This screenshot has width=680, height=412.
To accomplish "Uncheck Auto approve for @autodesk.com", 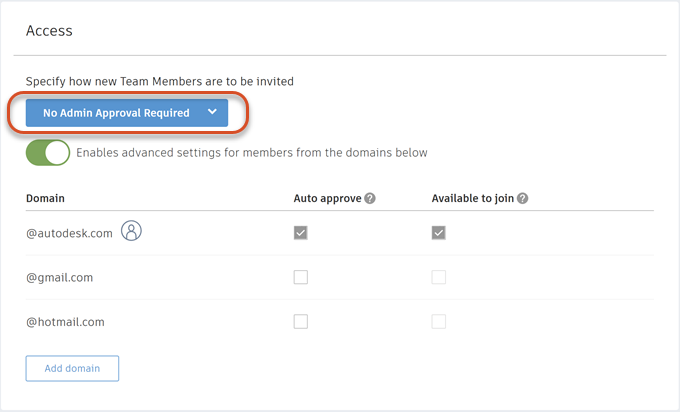I will point(301,233).
